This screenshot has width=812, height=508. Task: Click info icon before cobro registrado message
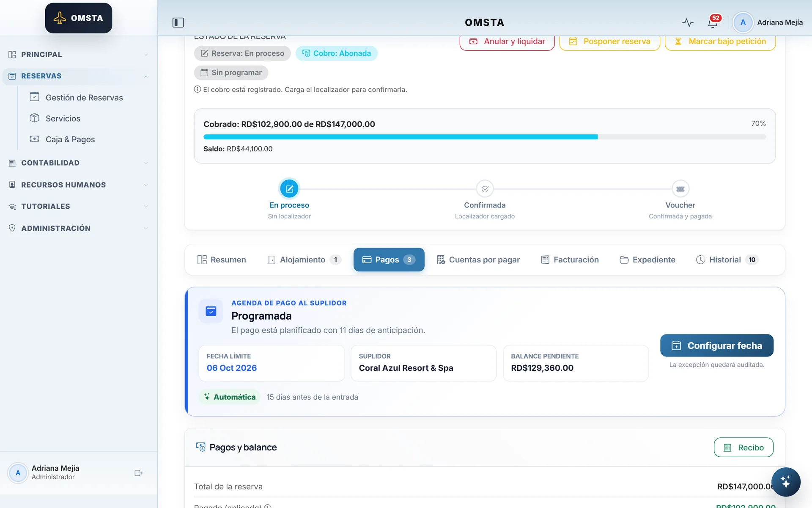(197, 89)
